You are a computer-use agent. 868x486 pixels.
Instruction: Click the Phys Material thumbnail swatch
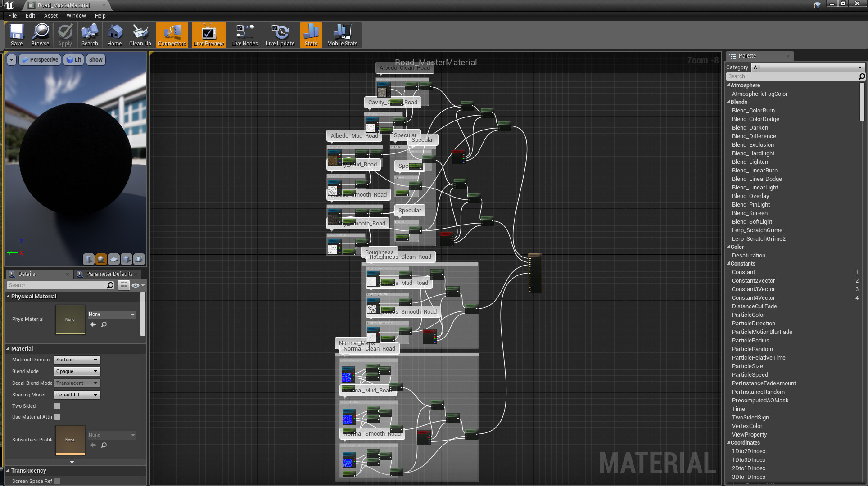point(70,319)
